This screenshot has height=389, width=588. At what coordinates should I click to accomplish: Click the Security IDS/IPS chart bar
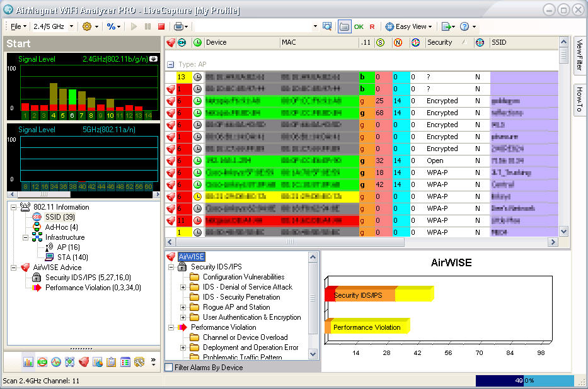pyautogui.click(x=379, y=295)
